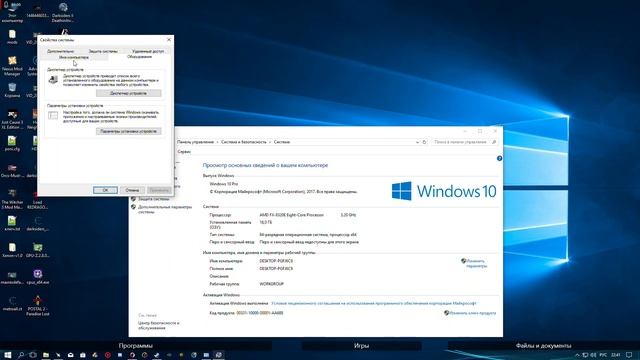
Task: Open Центр безопасности и обслуживания link
Action: click(x=159, y=325)
